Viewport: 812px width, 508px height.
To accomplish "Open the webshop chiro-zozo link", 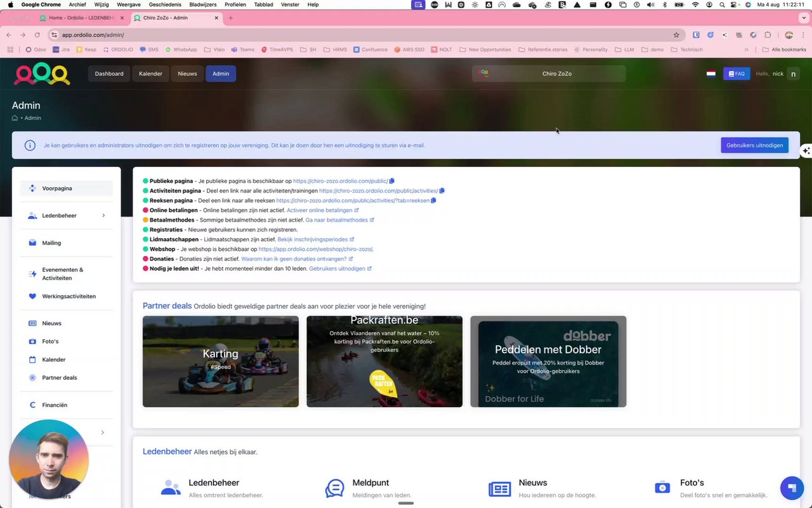I will click(315, 250).
